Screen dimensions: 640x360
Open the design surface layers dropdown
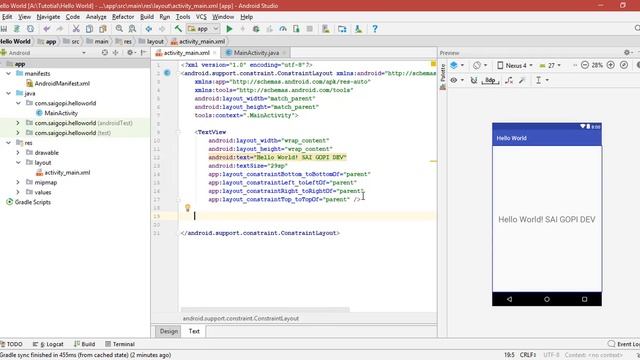click(x=457, y=65)
